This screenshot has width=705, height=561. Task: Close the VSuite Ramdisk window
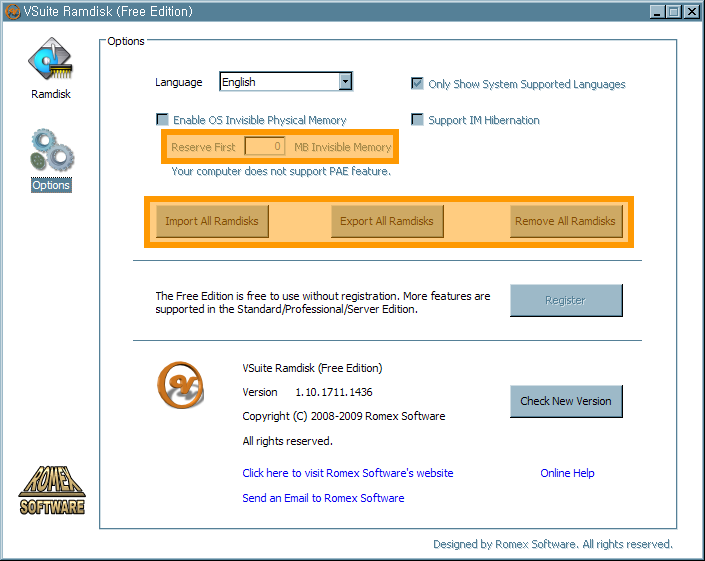(x=691, y=11)
